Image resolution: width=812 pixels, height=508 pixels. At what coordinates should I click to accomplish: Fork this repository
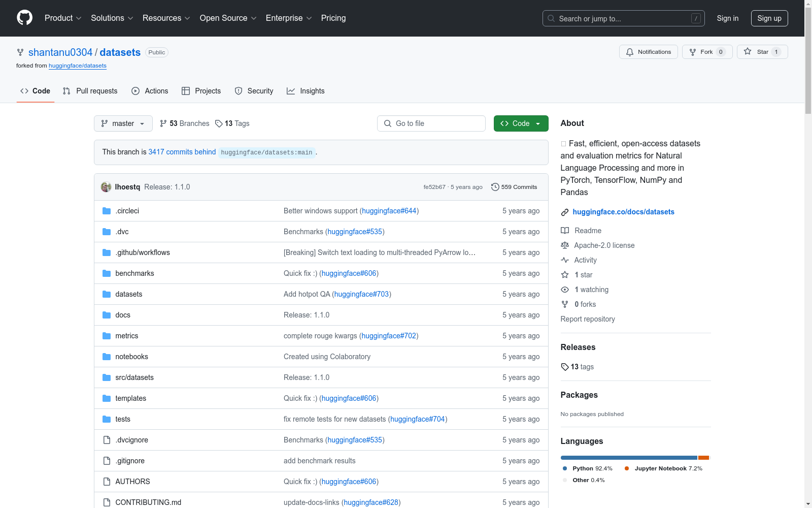coord(707,52)
